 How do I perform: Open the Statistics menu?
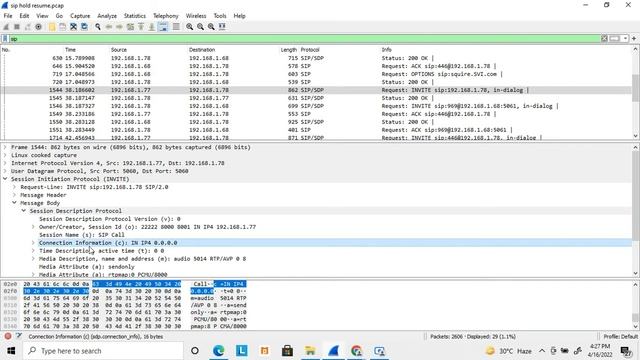point(135,16)
